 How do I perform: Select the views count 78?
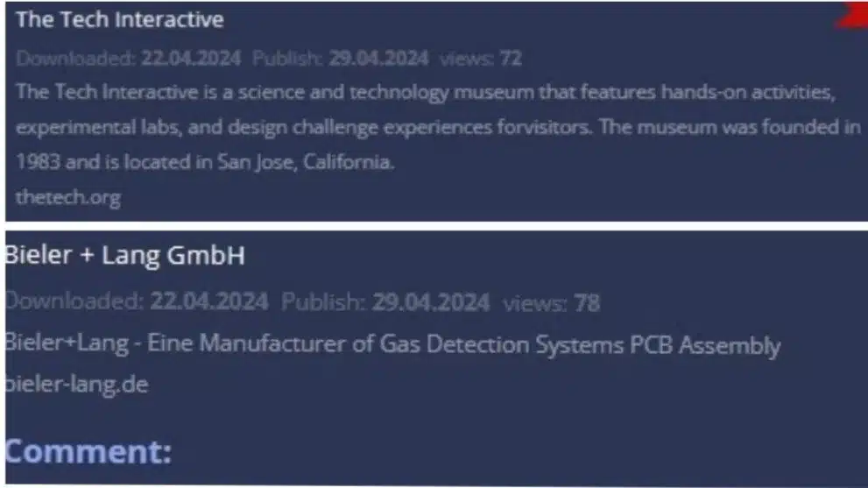[x=587, y=304]
